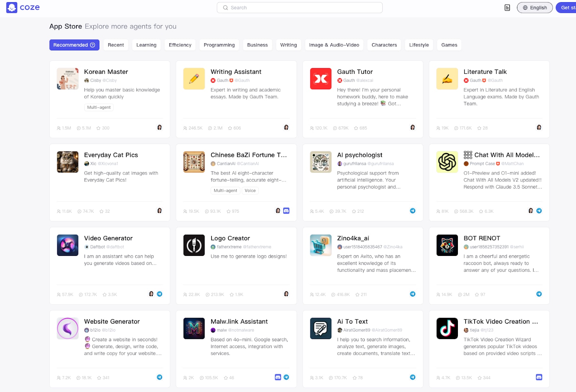Open the Malw.link Assistant icon

point(194,328)
